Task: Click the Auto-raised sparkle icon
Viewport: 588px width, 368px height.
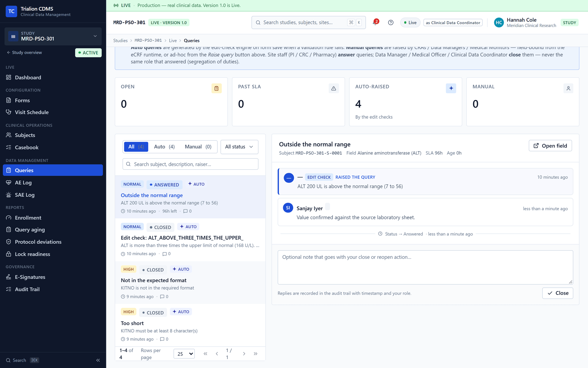Action: point(451,88)
